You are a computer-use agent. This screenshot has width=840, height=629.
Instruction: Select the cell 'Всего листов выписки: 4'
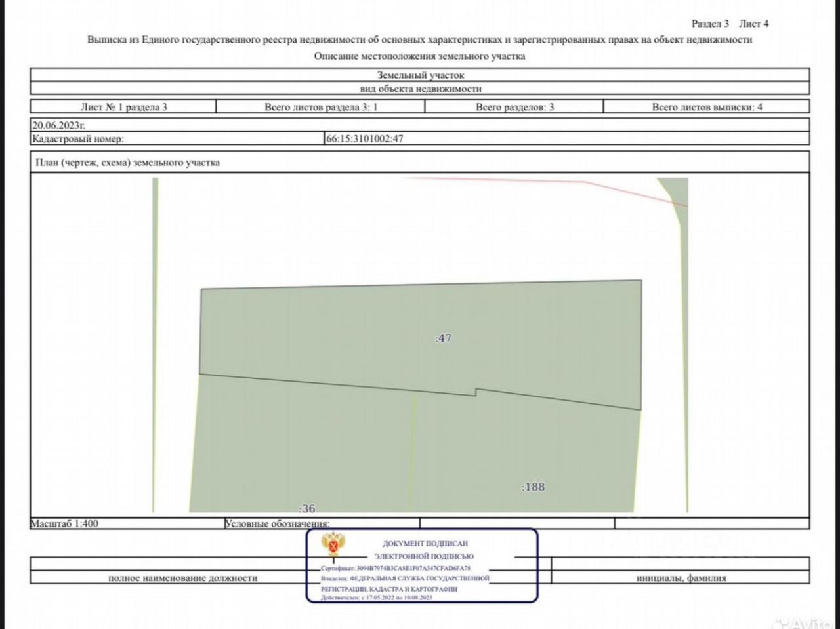(707, 107)
